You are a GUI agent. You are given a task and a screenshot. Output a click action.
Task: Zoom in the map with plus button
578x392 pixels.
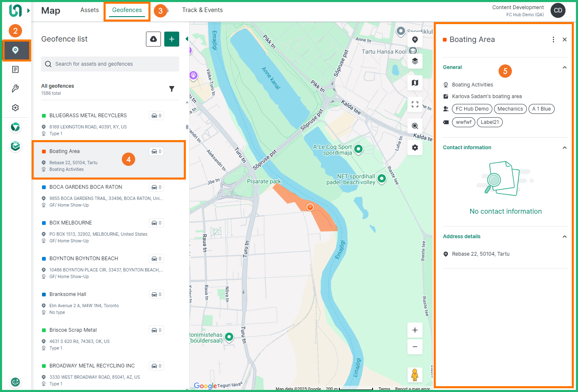tap(415, 330)
